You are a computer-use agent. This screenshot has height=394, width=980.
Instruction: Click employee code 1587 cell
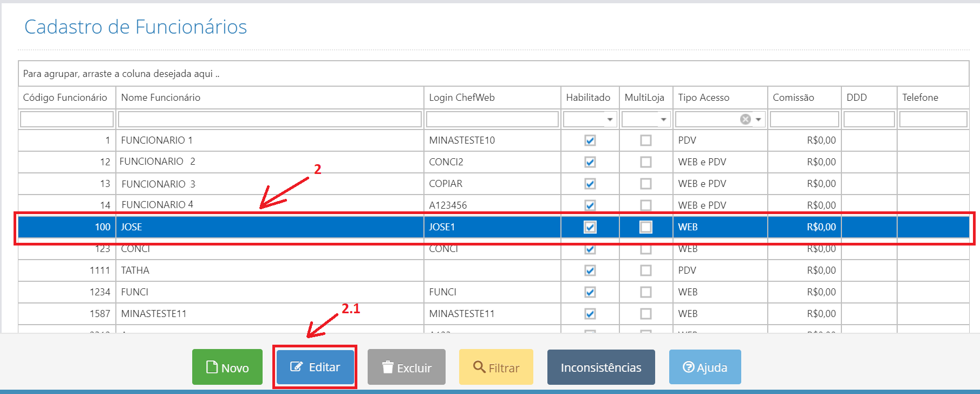point(67,314)
